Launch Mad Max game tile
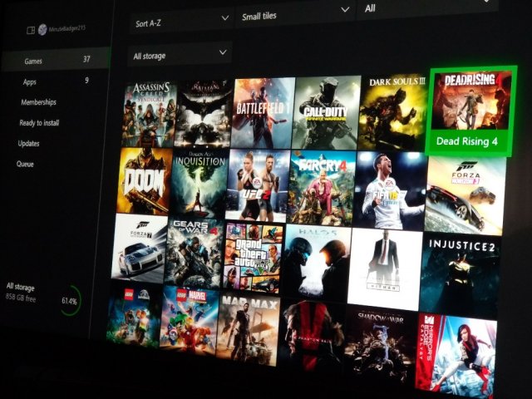The height and width of the screenshot is (399, 532). 249,330
